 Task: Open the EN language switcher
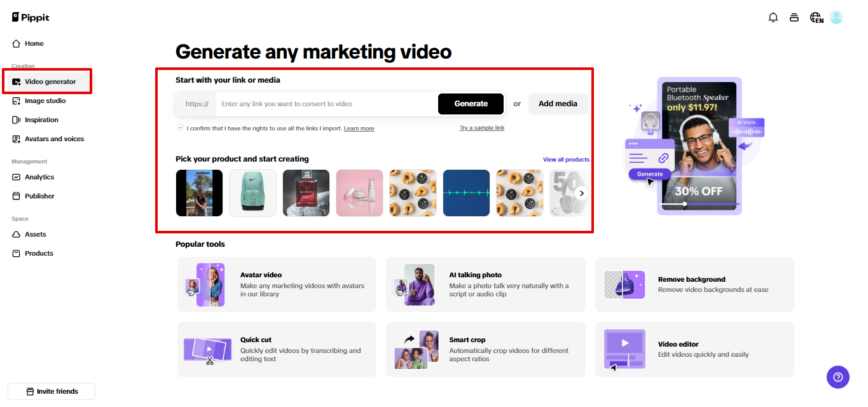point(815,17)
